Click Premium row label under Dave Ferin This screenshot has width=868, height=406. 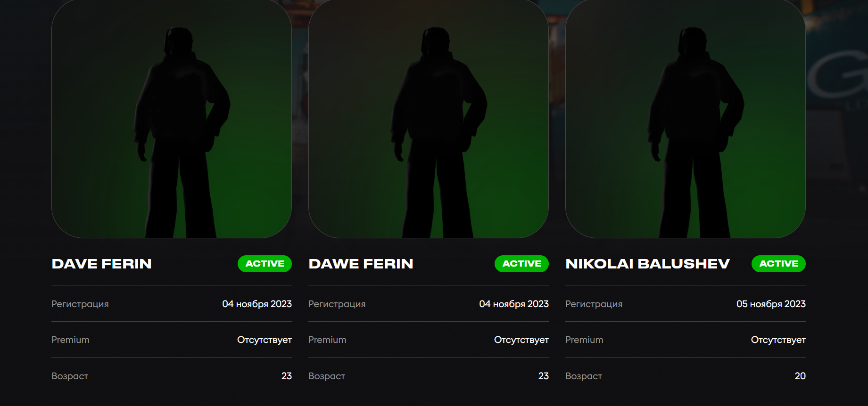(x=70, y=340)
